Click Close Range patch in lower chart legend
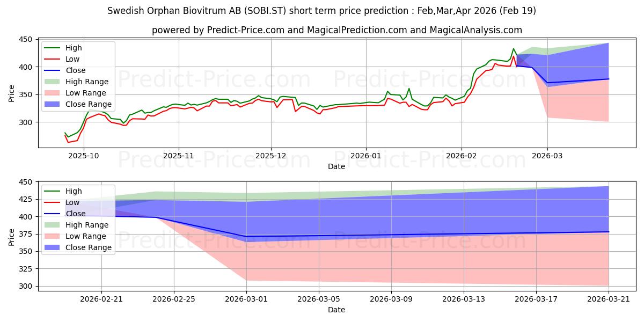 click(54, 247)
